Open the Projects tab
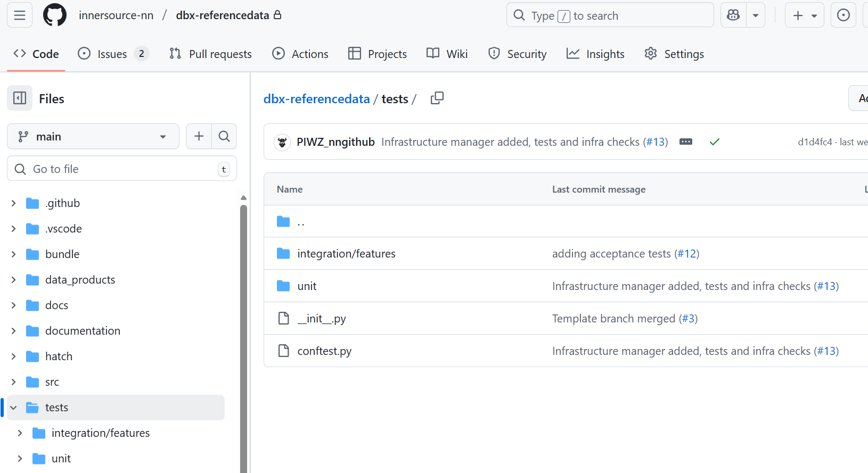This screenshot has width=868, height=473. (378, 54)
